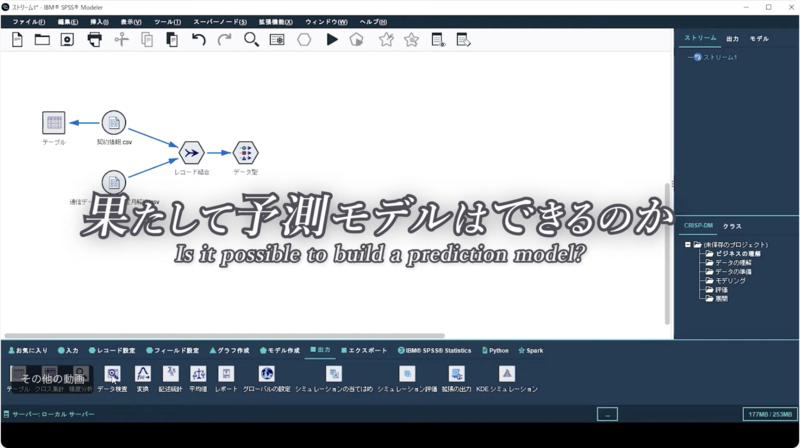The image size is (800, 448).
Task: Switch to the レコード設定 palette tab
Action: (112, 351)
